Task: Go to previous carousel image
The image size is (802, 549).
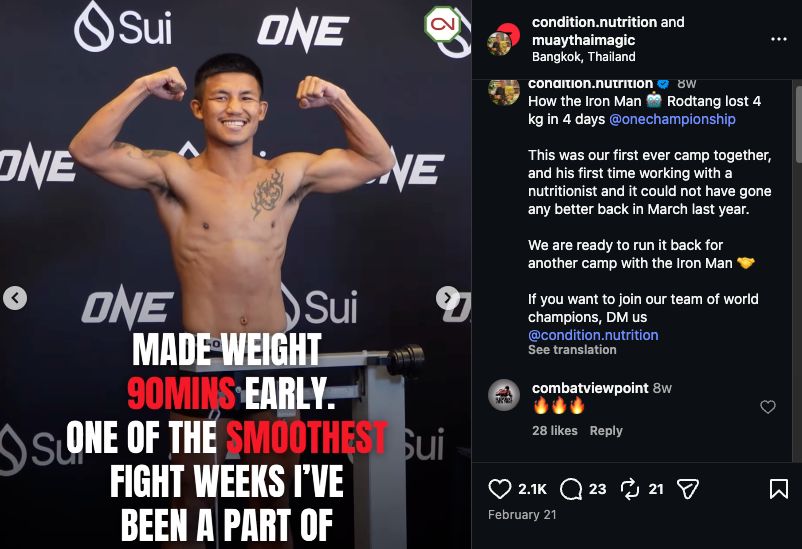Action: [15, 298]
